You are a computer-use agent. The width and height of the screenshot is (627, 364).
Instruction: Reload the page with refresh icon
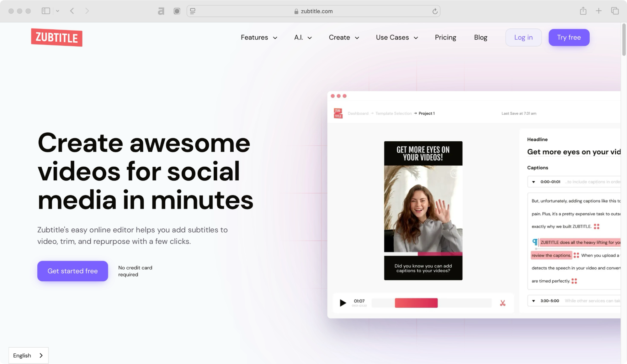[x=435, y=11]
